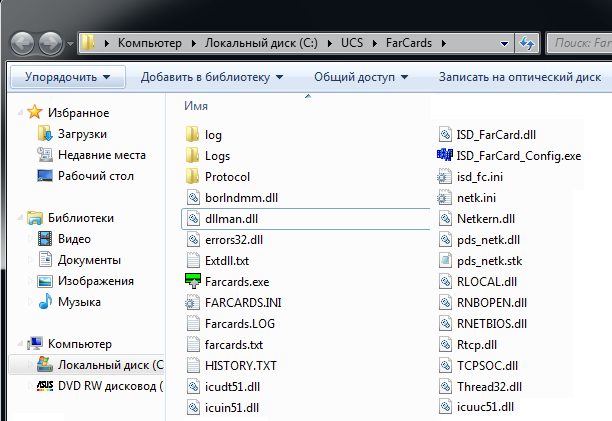Image resolution: width=612 pixels, height=421 pixels.
Task: Open the Farcards.exe application icon
Action: coord(194,282)
